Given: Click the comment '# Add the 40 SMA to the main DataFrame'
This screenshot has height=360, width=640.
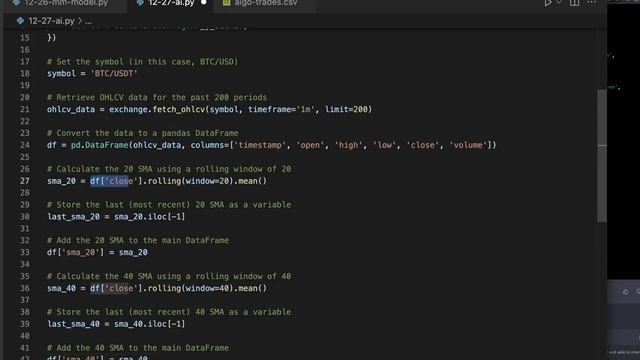Looking at the screenshot, I should tap(138, 348).
